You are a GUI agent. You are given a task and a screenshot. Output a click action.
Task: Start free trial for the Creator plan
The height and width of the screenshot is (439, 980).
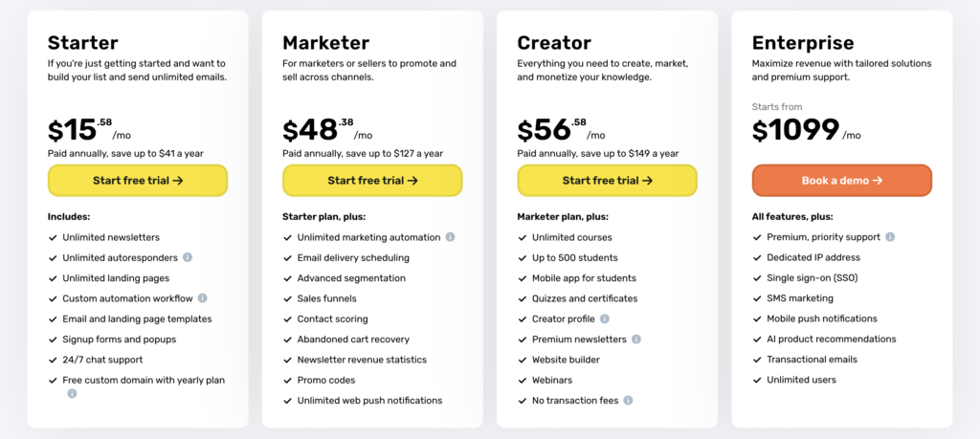607,180
